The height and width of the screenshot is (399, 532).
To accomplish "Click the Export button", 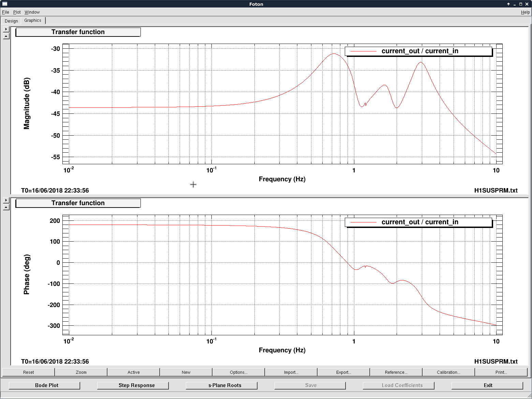I will click(x=343, y=372).
